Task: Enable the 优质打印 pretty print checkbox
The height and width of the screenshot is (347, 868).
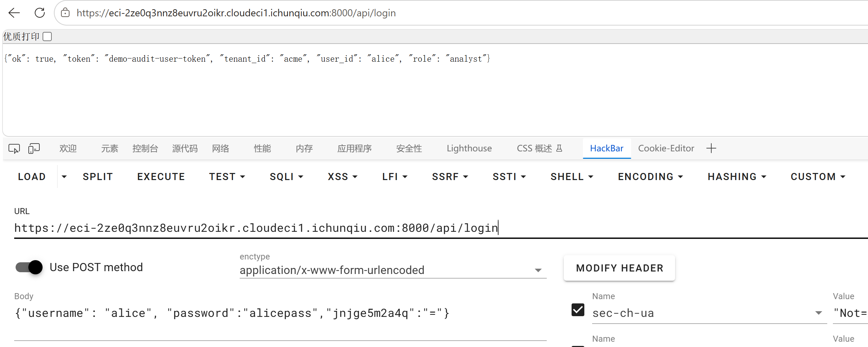Action: (47, 37)
